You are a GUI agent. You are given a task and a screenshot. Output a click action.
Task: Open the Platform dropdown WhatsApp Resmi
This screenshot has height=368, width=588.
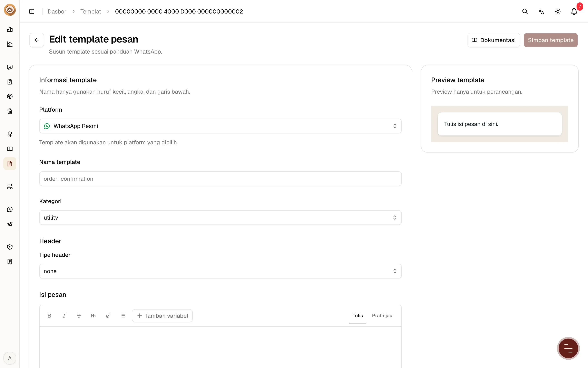tap(220, 126)
